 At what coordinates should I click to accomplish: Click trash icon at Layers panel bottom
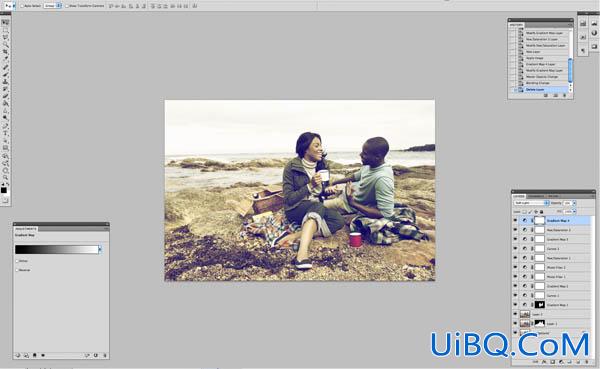tap(587, 362)
